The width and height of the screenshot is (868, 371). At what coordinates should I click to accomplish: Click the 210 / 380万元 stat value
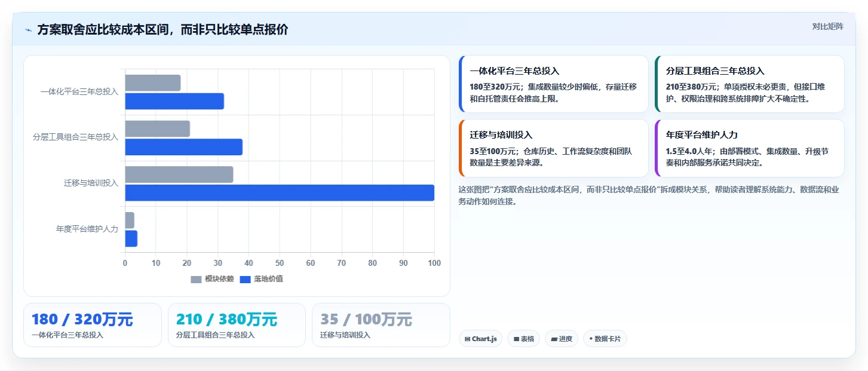[226, 320]
